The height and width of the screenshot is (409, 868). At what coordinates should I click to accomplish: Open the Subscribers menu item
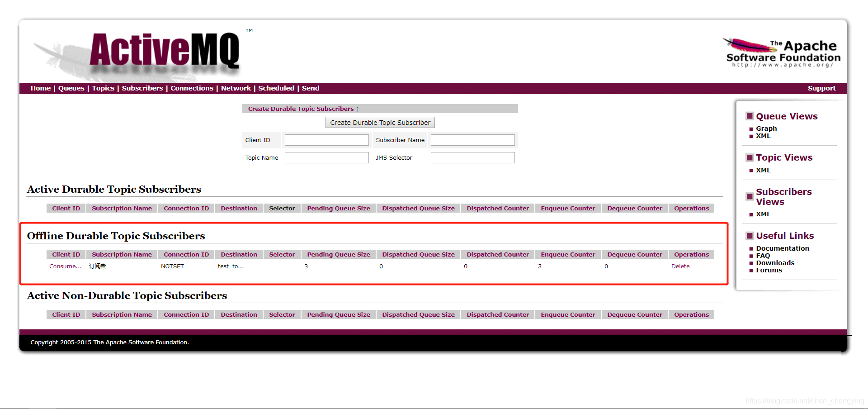click(142, 88)
